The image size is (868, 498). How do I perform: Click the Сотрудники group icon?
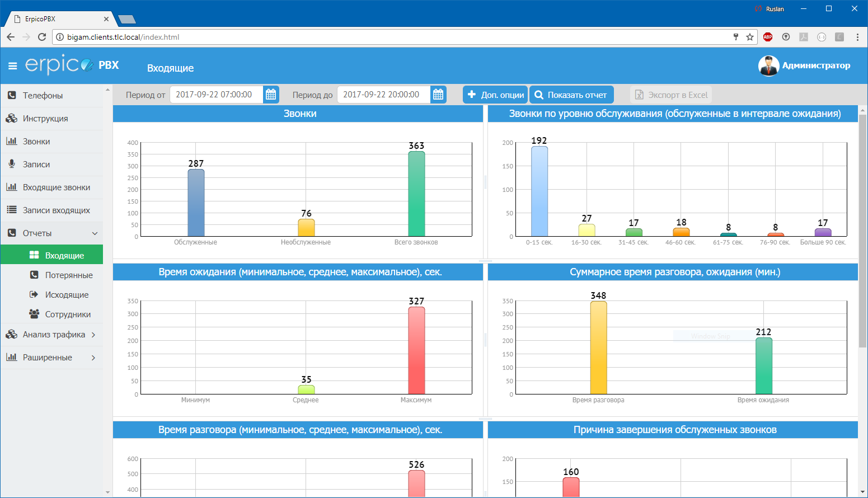pyautogui.click(x=34, y=314)
